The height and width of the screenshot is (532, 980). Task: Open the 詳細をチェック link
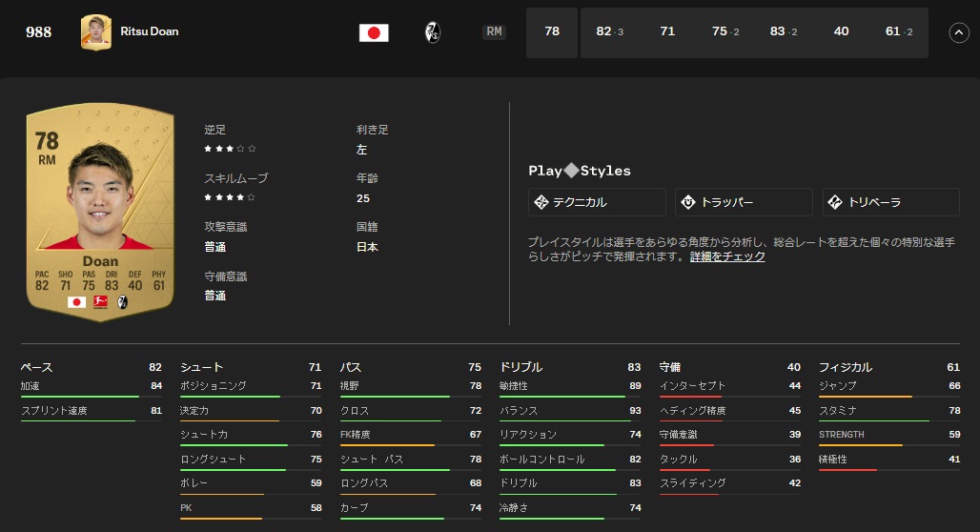pos(727,256)
